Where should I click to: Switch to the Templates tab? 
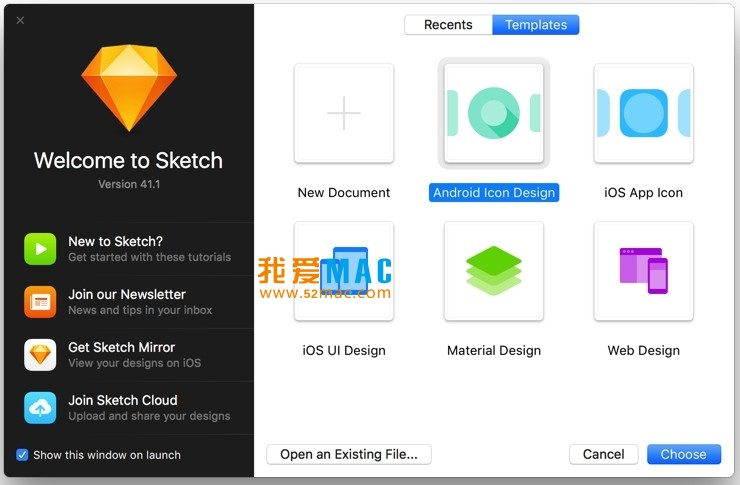(x=536, y=25)
